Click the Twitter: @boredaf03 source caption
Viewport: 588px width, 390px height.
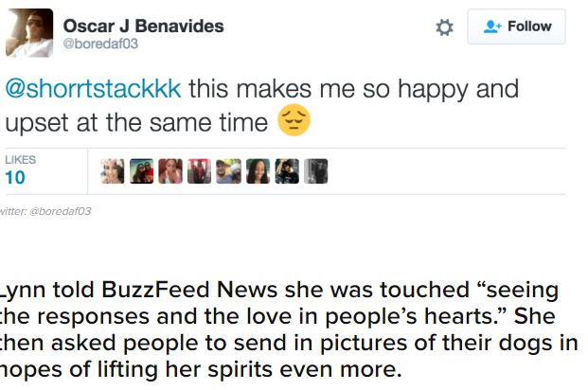(45, 210)
